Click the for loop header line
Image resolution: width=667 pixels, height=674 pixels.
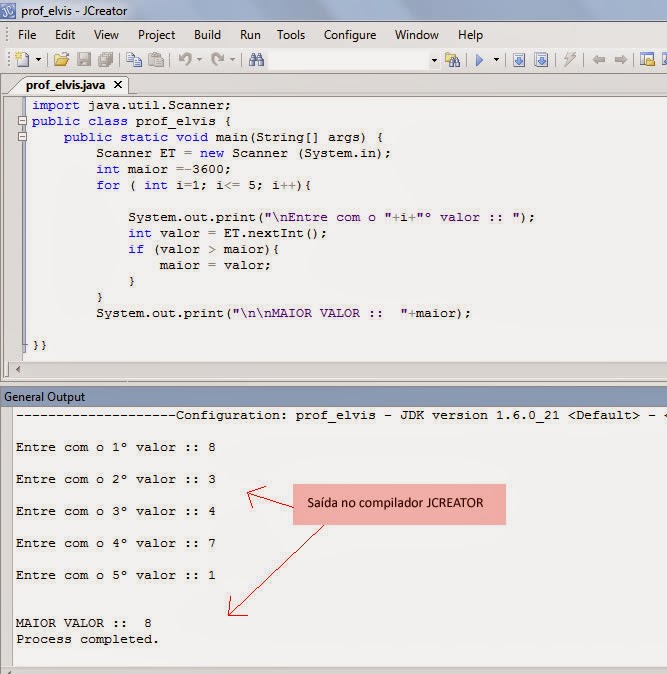[x=203, y=185]
